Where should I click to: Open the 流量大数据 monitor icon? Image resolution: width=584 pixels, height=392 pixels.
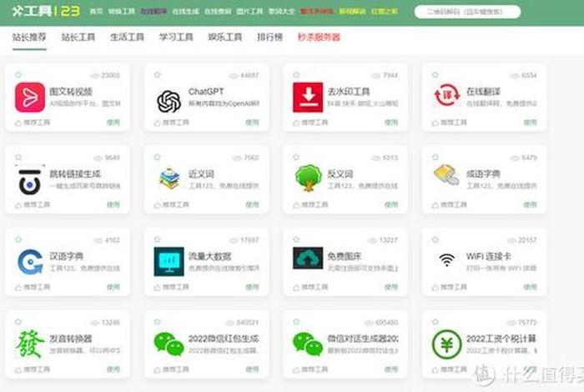[x=169, y=261]
